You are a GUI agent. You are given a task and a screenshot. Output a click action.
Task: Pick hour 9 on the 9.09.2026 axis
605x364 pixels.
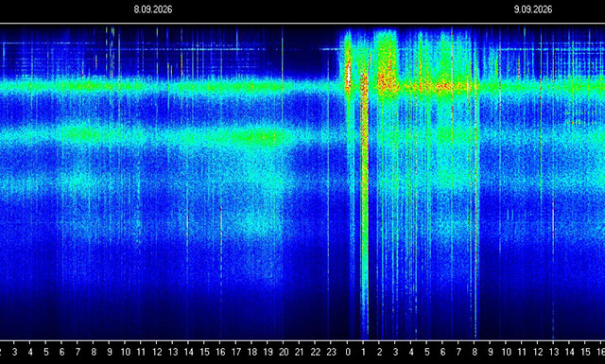point(491,352)
